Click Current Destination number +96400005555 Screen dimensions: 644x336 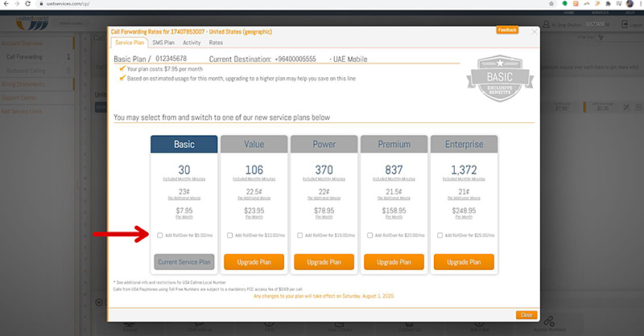tap(295, 59)
